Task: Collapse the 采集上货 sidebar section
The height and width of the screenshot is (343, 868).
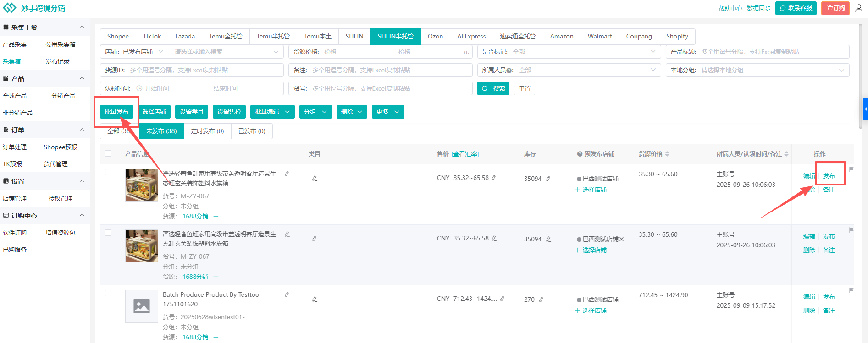Action: coord(82,27)
